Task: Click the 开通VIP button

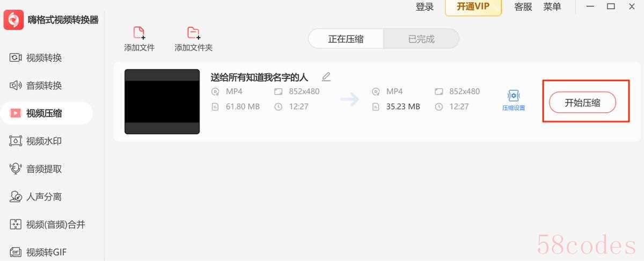Action: (473, 7)
